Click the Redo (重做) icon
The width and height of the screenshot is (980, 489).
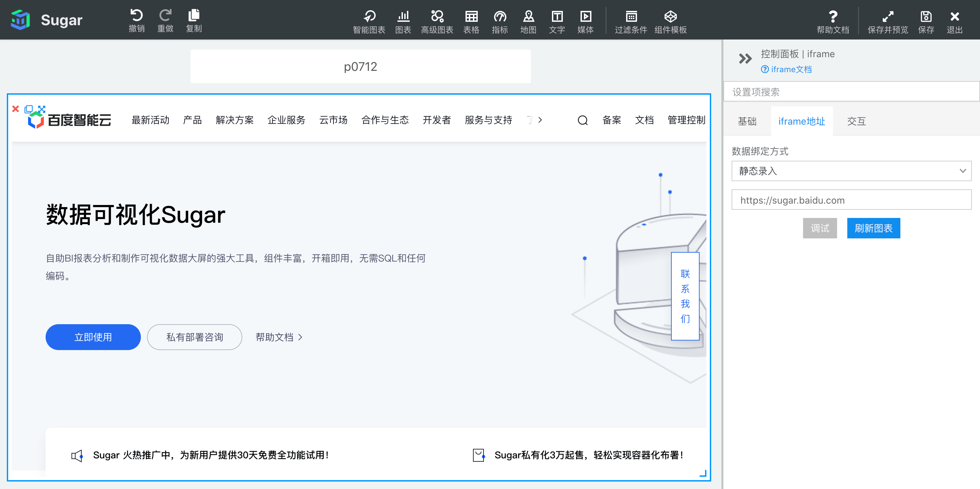[x=165, y=20]
